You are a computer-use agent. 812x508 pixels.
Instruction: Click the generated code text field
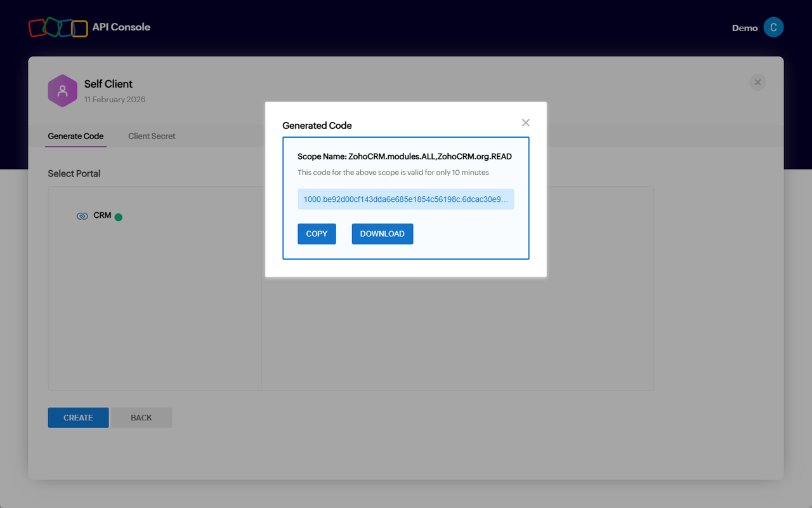pos(405,199)
